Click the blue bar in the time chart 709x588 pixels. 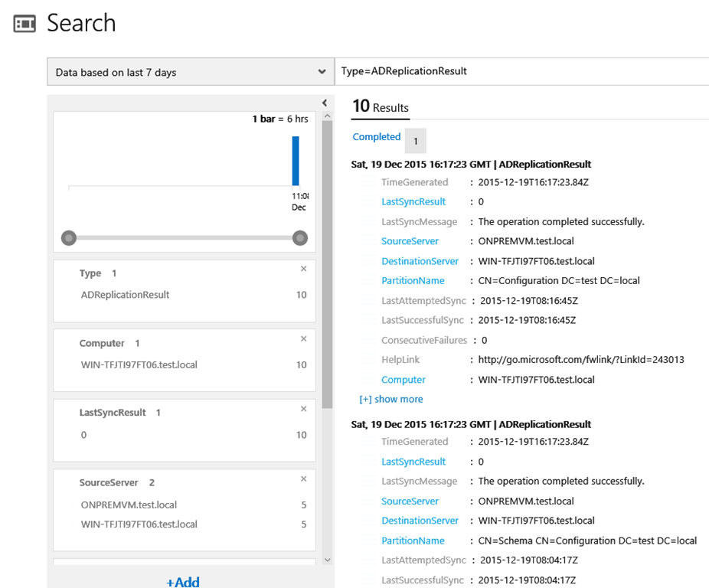tap(296, 161)
